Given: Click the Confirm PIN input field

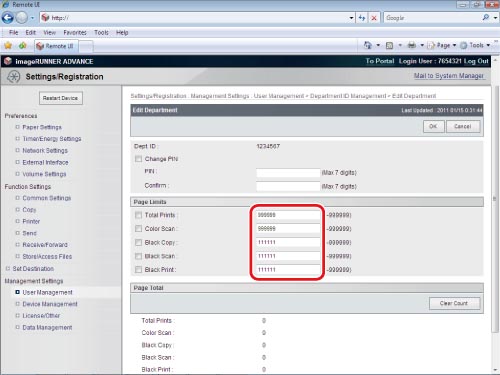Looking at the screenshot, I should [x=288, y=186].
